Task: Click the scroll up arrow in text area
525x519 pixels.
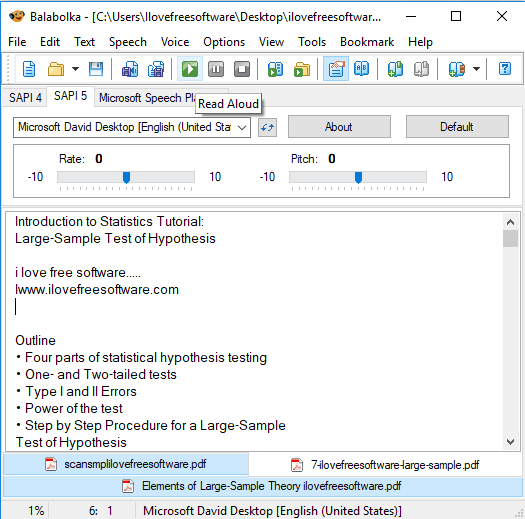Action: click(510, 222)
